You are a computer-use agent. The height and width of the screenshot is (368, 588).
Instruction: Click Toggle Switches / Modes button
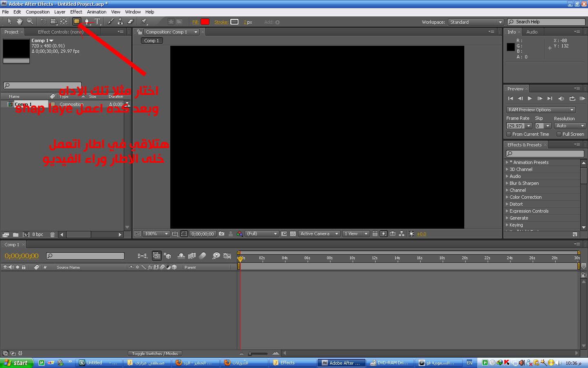pyautogui.click(x=155, y=354)
